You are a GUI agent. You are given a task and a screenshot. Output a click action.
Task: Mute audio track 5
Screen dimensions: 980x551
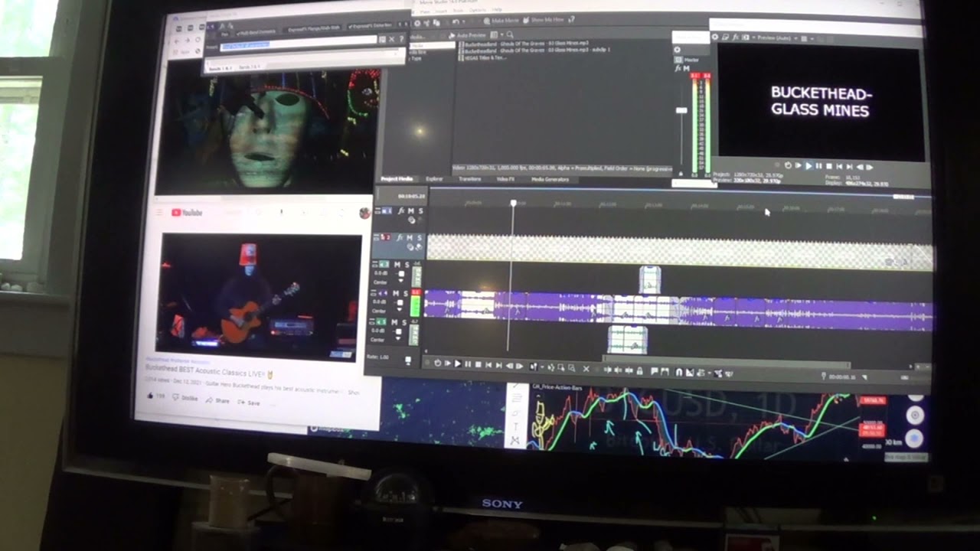click(394, 322)
